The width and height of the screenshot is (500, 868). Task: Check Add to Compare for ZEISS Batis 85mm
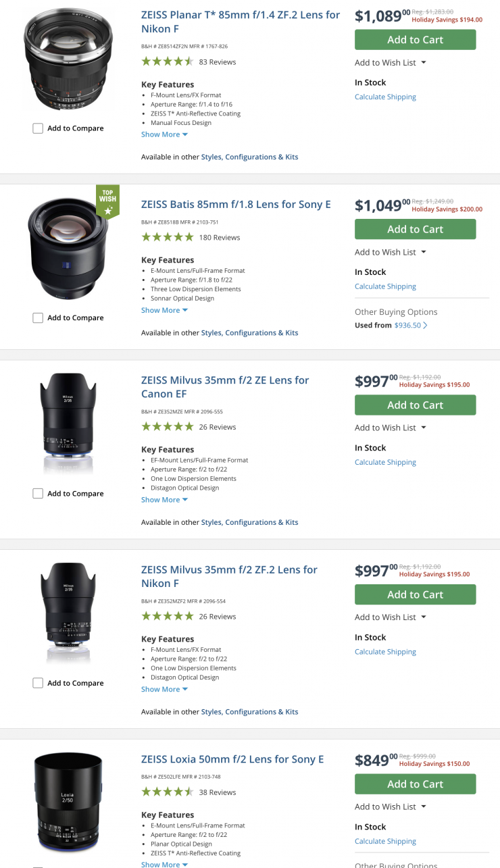pos(38,318)
